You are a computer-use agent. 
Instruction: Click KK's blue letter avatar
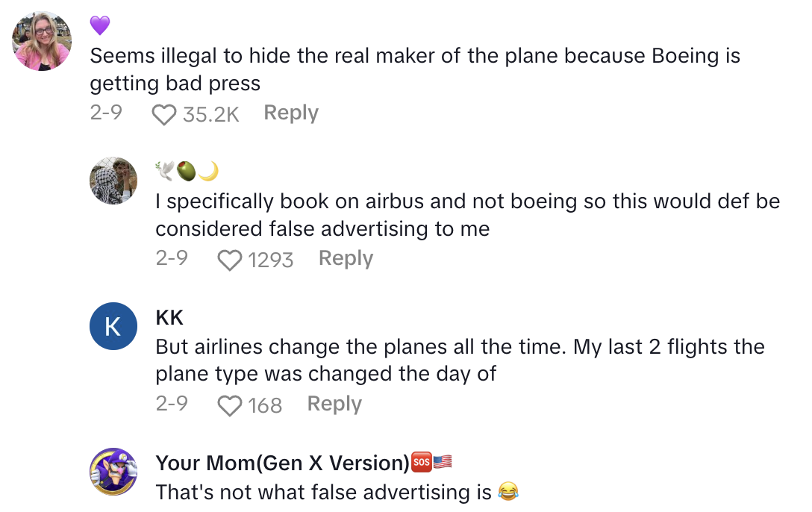113,326
